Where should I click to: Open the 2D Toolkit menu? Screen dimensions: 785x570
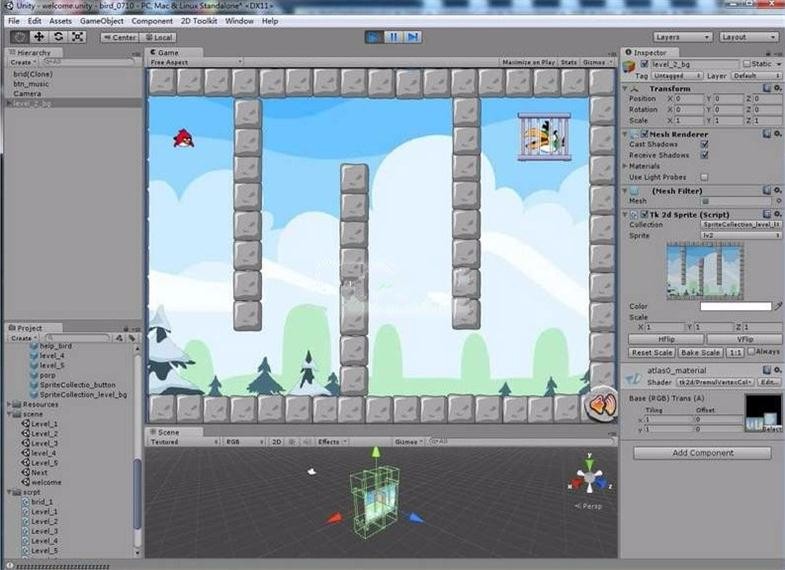tap(199, 21)
